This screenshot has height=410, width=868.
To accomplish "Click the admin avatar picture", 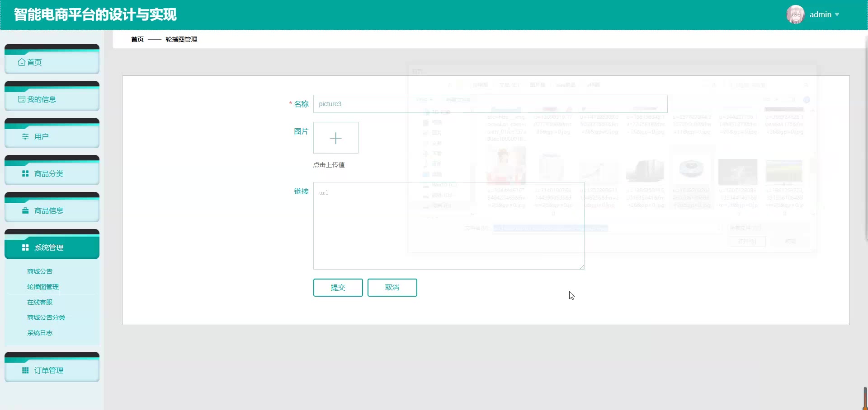I will (x=795, y=14).
